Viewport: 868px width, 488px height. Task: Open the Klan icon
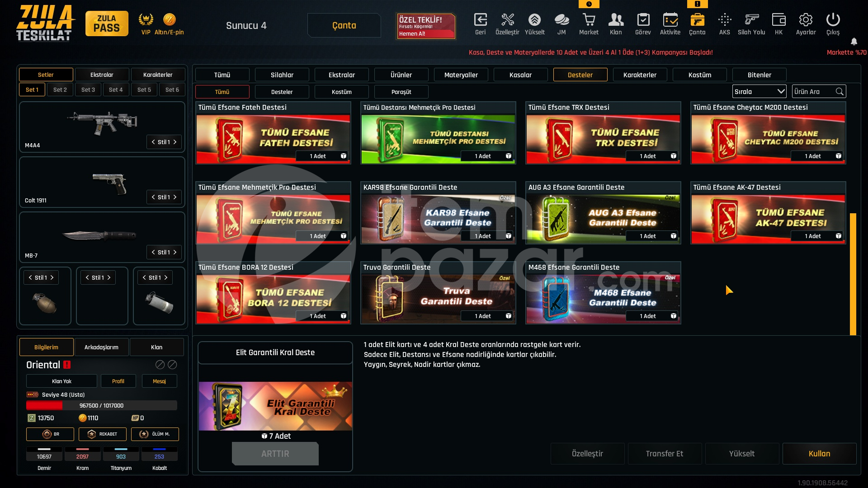pyautogui.click(x=616, y=20)
